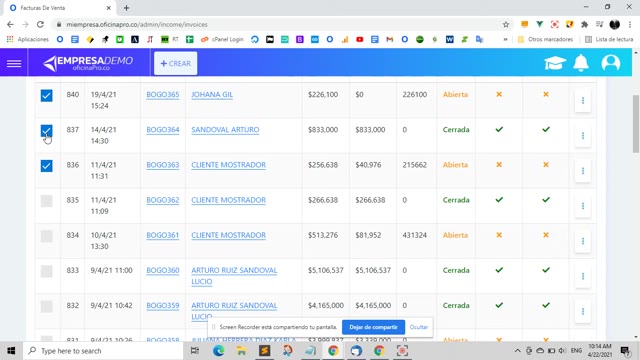Open the Gmail bookmark icon
Image resolution: width=640 pixels, height=360 pixels.
389,39
